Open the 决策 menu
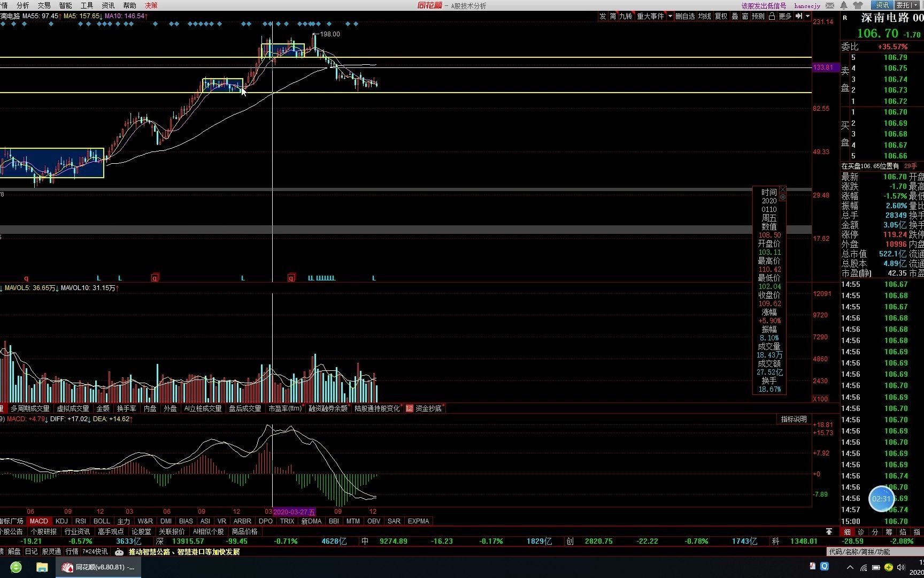Viewport: 924px width, 578px height. [151, 5]
